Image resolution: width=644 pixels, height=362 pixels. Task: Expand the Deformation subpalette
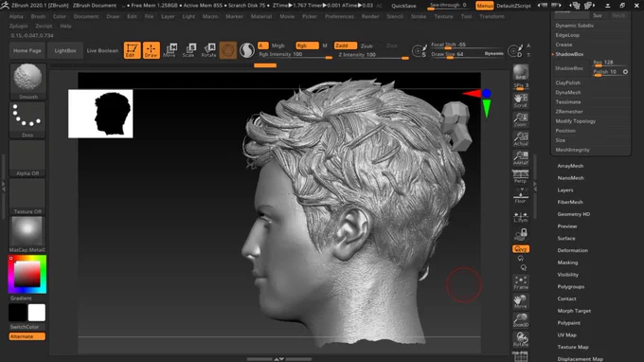click(x=573, y=250)
